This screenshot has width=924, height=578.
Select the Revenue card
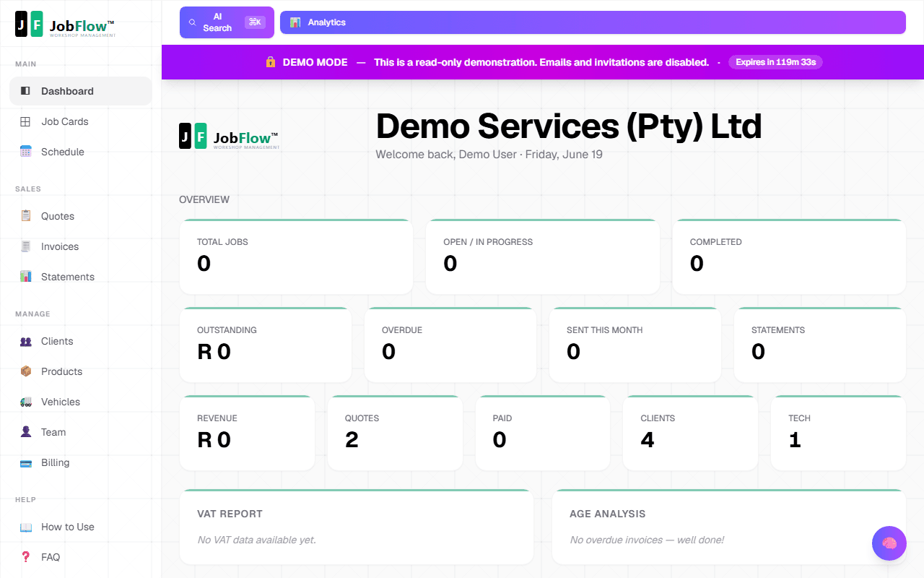[x=247, y=433]
